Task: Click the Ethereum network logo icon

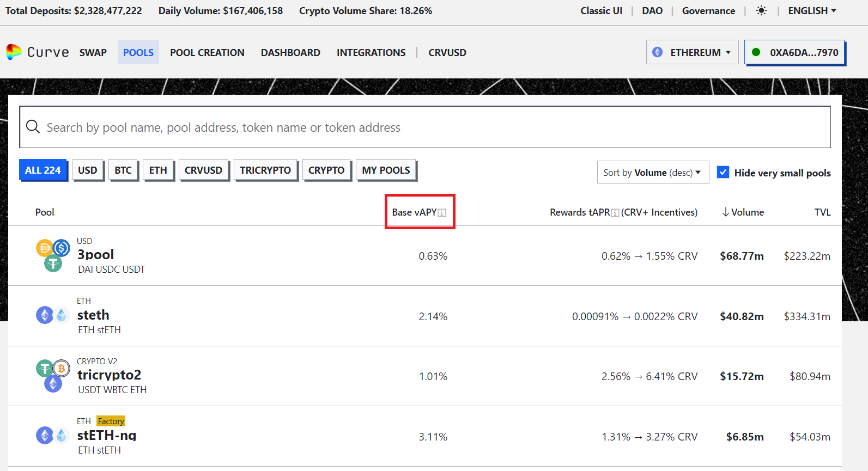Action: click(x=658, y=52)
